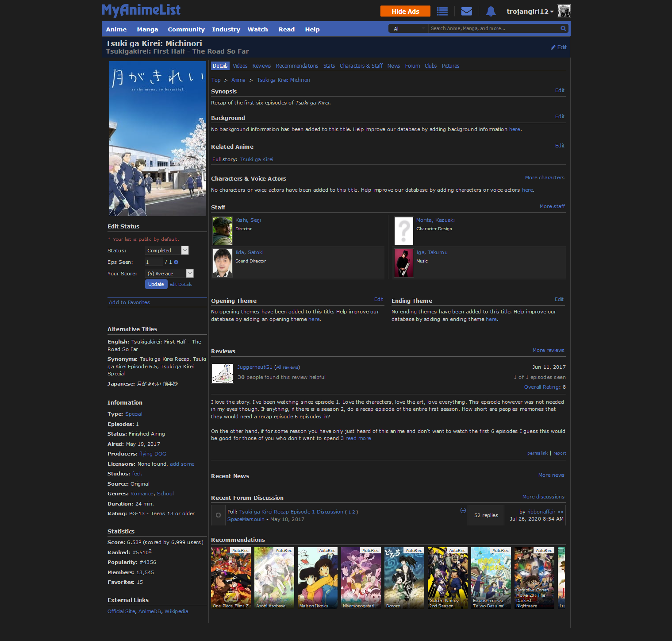The width and height of the screenshot is (672, 641).
Task: Open Dororo recommendation
Action: tap(404, 578)
